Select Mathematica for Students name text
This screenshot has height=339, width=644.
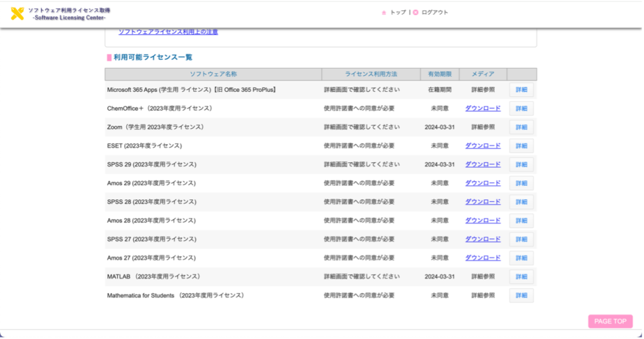pos(177,296)
